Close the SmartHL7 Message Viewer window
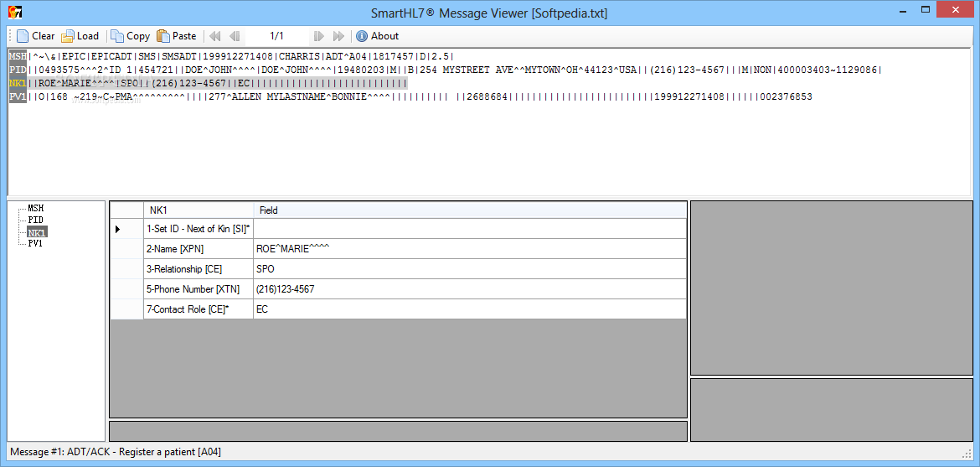The width and height of the screenshot is (980, 467). 954,9
